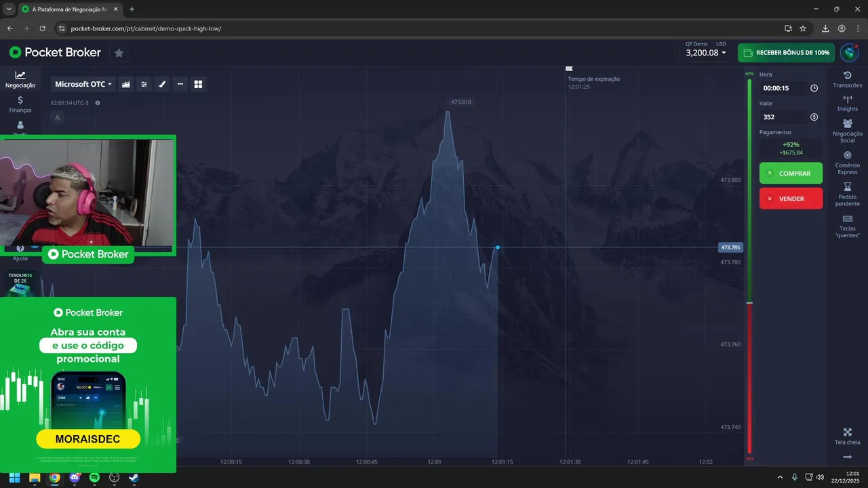Click the red VENDER button

[791, 199]
